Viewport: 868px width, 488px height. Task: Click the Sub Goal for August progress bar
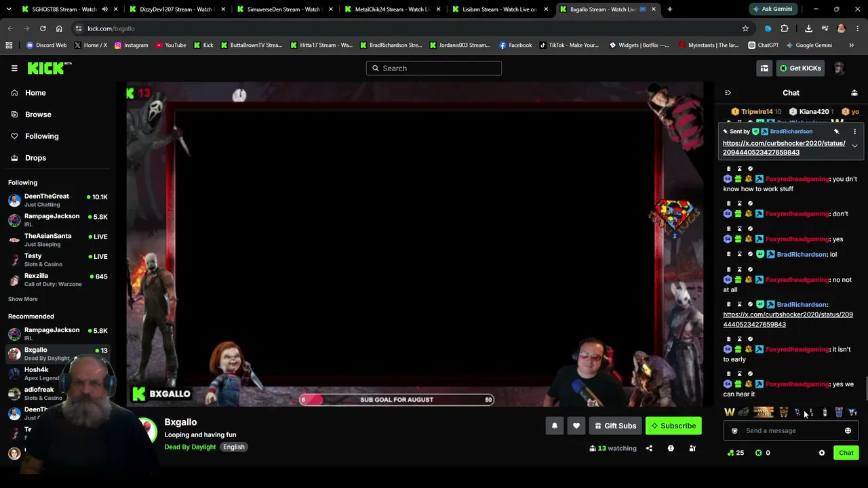tap(397, 400)
